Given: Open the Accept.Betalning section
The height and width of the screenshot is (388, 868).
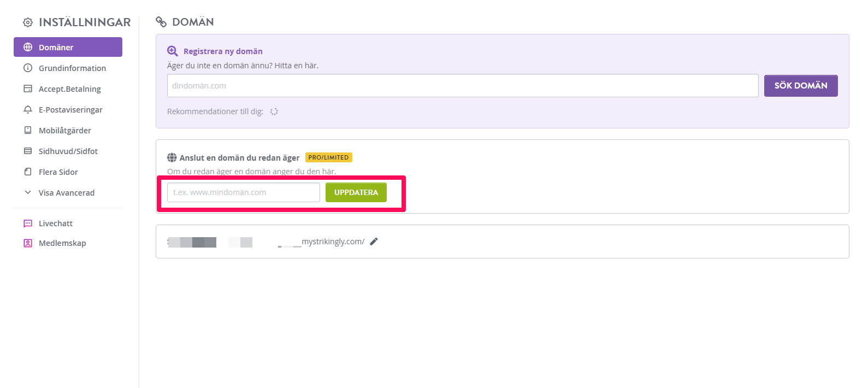Looking at the screenshot, I should coord(70,89).
